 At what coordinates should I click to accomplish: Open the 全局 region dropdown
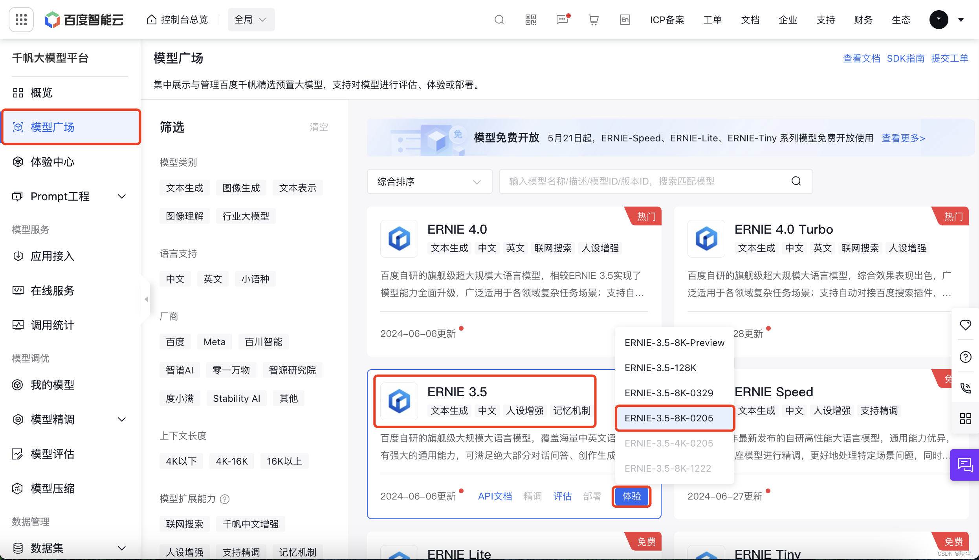[251, 20]
